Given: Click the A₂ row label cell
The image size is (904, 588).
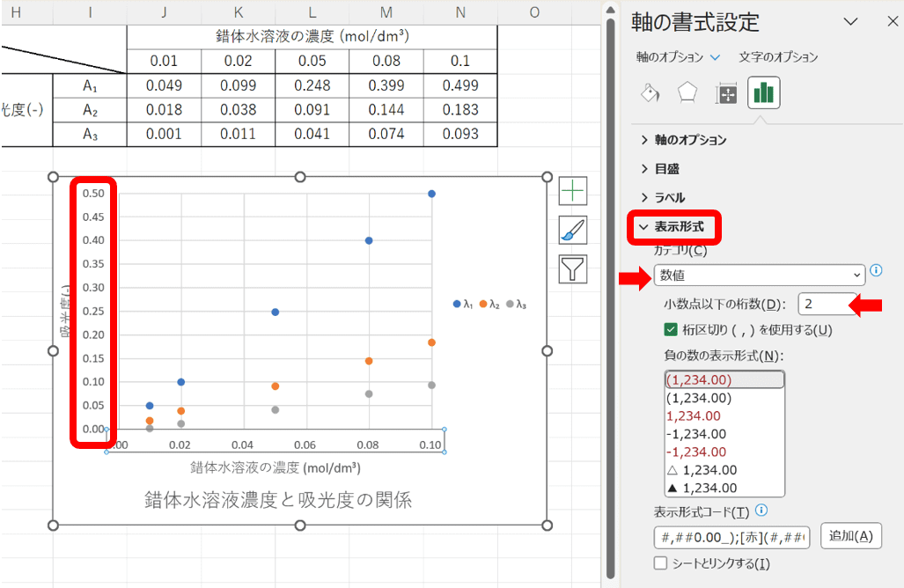Looking at the screenshot, I should (90, 109).
